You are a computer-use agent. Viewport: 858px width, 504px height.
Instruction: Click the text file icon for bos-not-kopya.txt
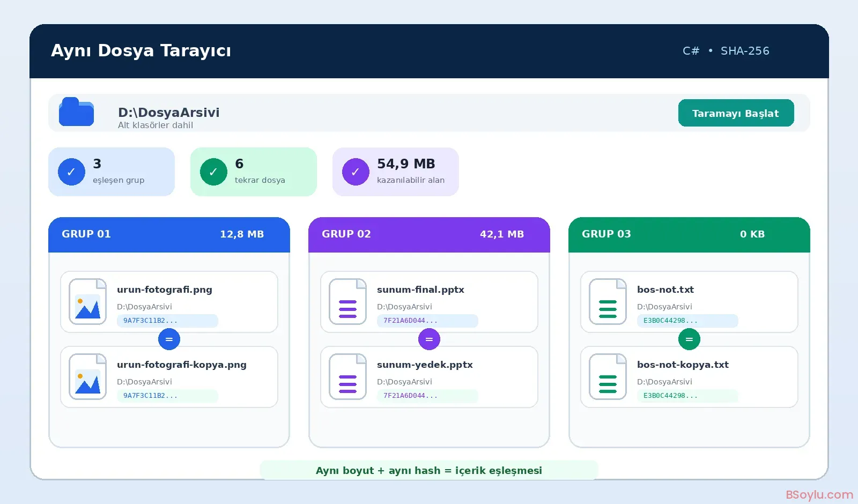point(608,376)
